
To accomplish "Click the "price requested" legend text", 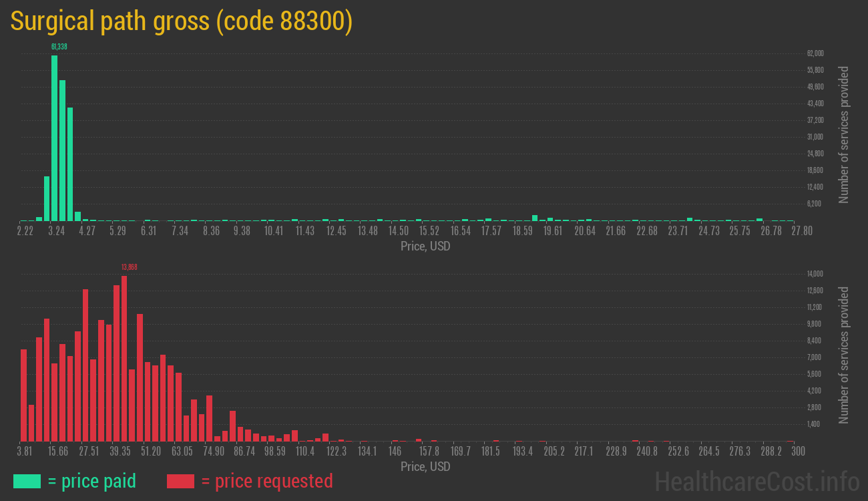I will coord(266,481).
